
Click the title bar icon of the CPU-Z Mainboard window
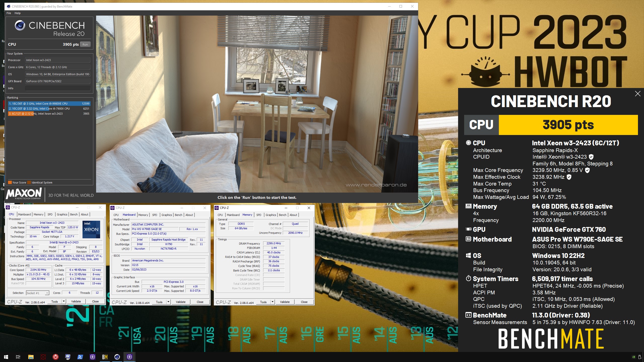point(112,208)
